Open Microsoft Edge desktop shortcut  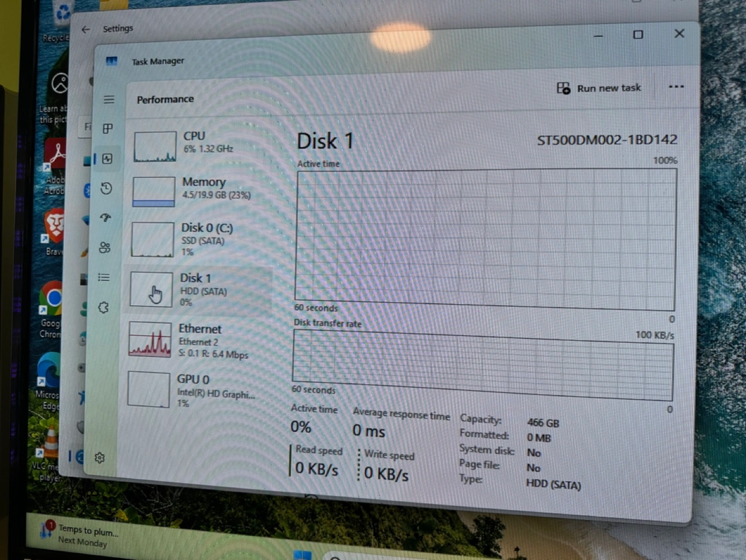[49, 382]
